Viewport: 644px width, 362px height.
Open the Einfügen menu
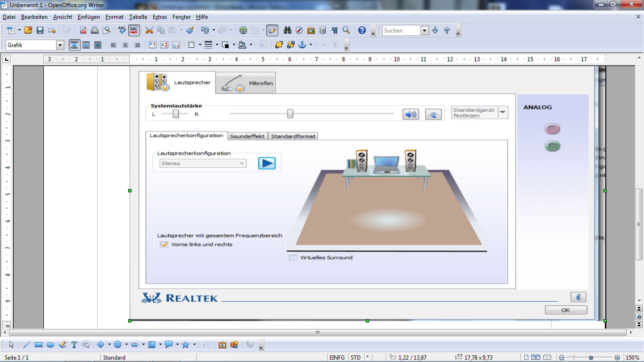[89, 17]
